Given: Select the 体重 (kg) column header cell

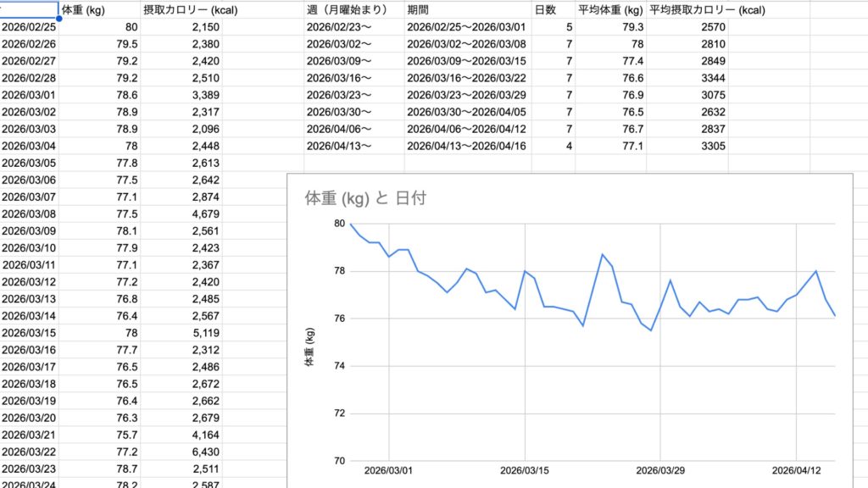Looking at the screenshot, I should 99,10.
